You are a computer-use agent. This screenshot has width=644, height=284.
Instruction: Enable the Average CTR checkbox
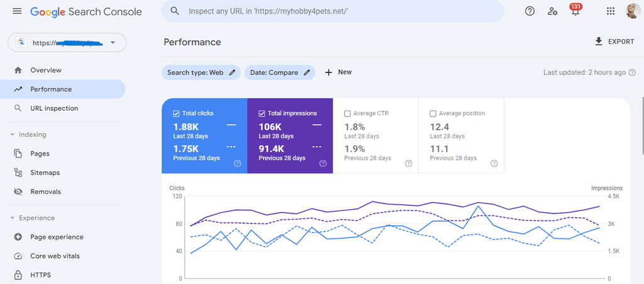[x=347, y=113]
